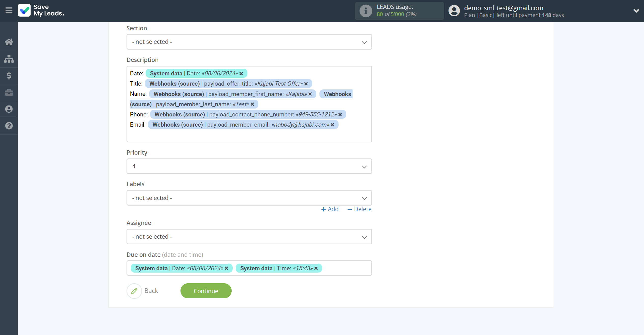Go to Home via house icon

click(x=9, y=42)
